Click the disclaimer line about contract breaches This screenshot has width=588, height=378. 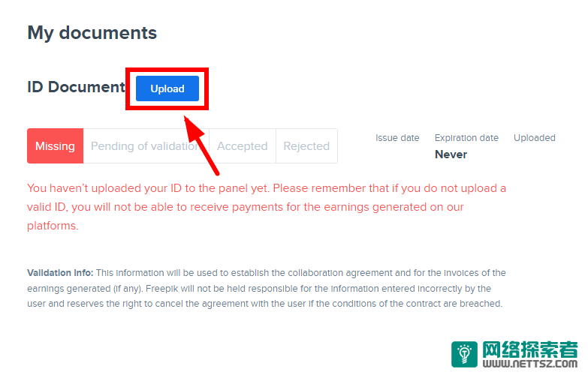click(264, 304)
